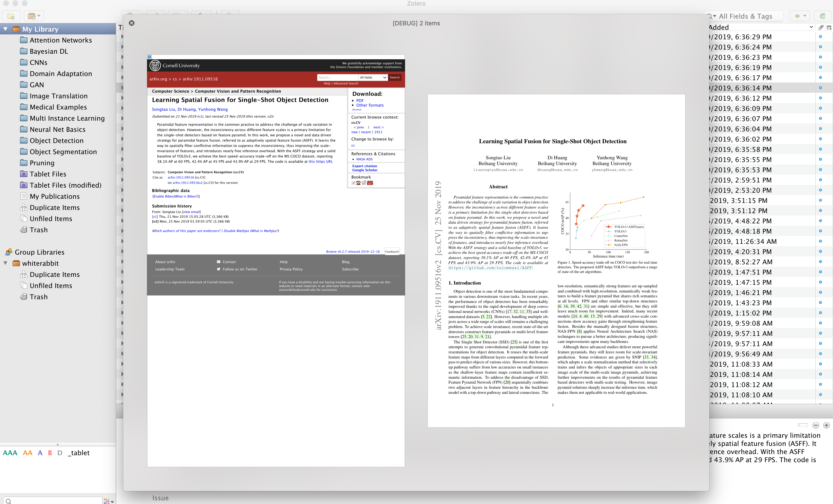
Task: Open My Publications document icon
Action: [x=24, y=196]
